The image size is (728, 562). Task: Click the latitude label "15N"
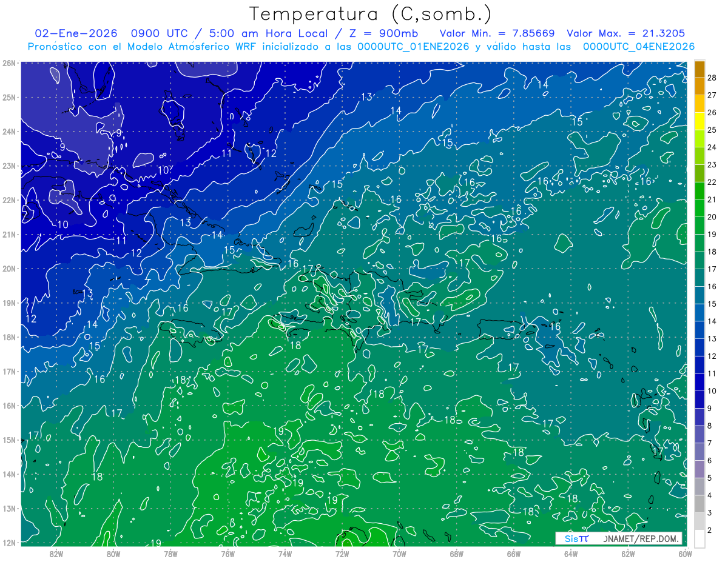pos(9,440)
